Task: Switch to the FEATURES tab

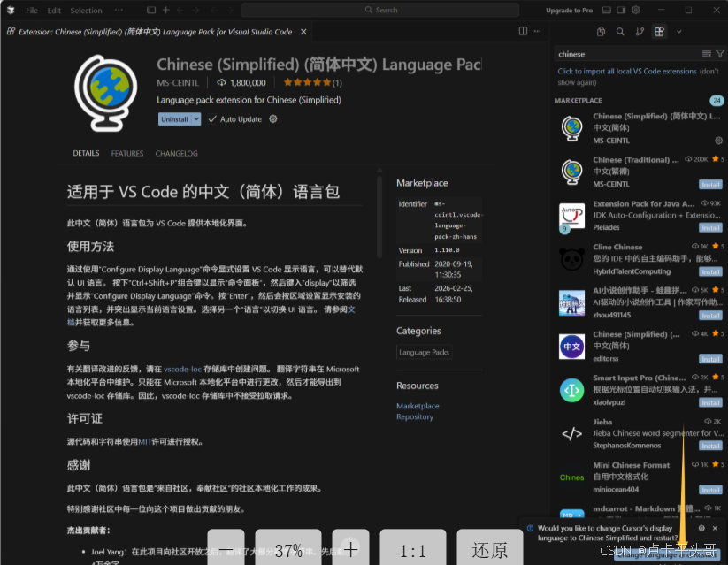Action: [127, 153]
